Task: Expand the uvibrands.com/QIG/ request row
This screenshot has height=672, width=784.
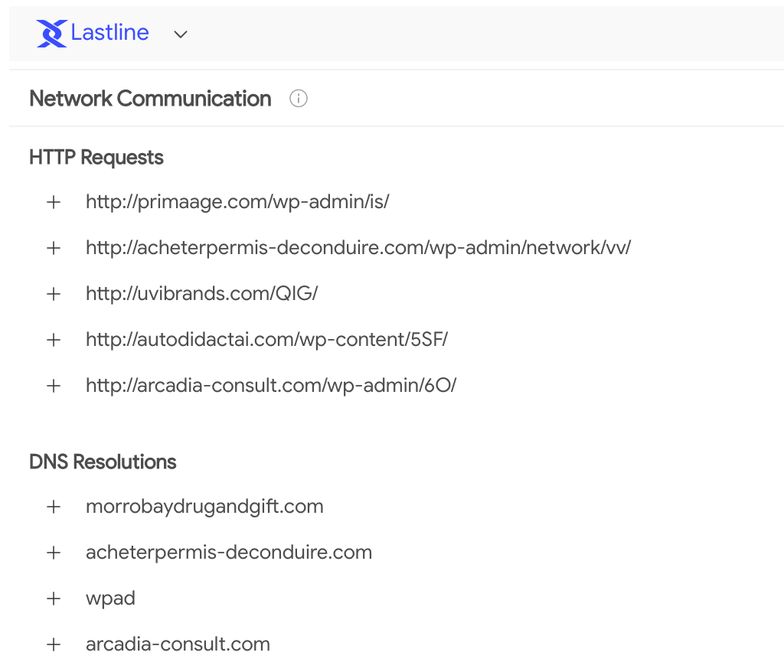Action: 54,294
